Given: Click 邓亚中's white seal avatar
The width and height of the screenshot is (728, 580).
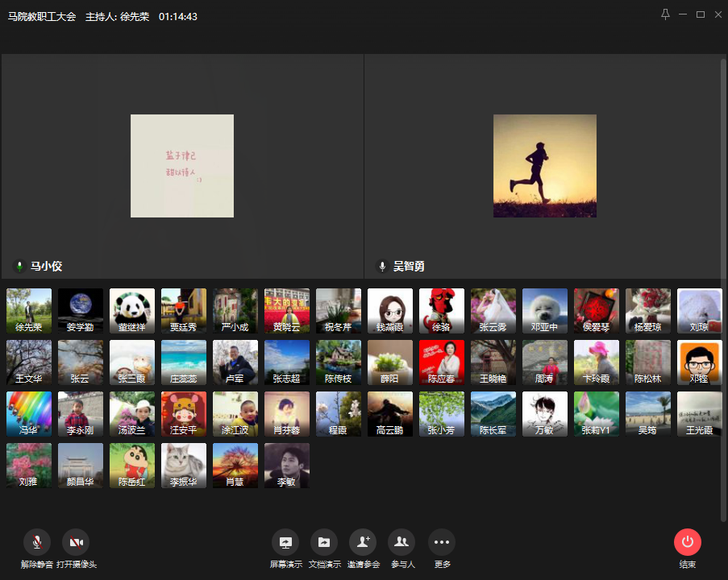Looking at the screenshot, I should [545, 311].
